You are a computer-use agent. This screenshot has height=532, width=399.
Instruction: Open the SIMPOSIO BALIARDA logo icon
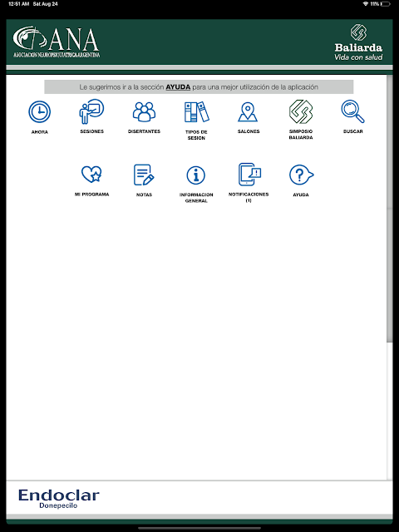[x=301, y=111]
